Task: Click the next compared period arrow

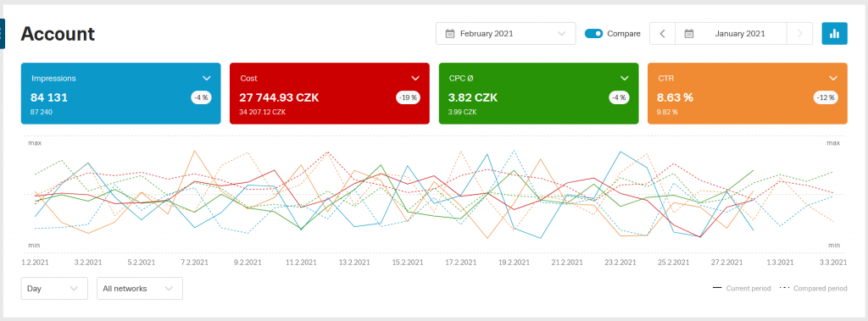Action: 799,33
